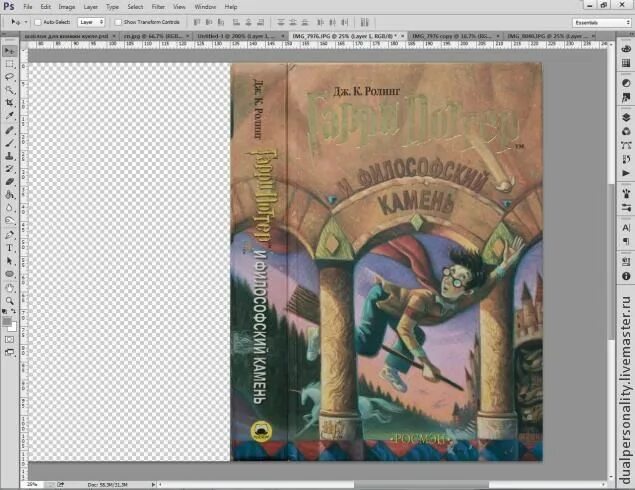Change the screen mode

point(9,352)
